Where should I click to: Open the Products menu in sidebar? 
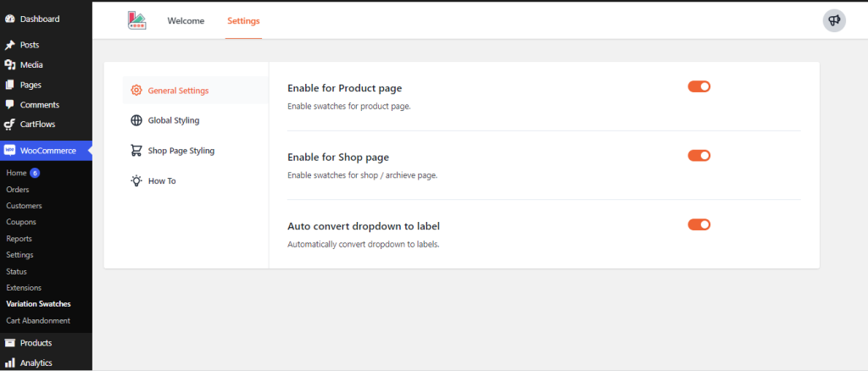[36, 343]
